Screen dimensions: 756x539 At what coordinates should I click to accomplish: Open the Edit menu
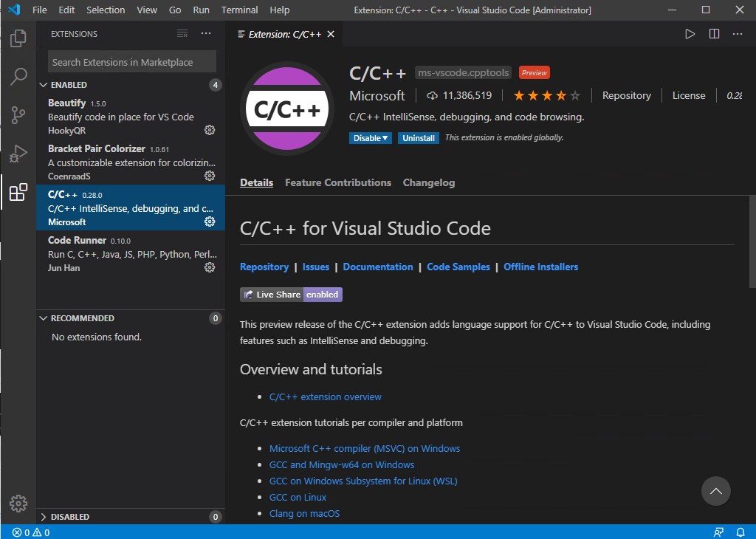click(x=66, y=10)
